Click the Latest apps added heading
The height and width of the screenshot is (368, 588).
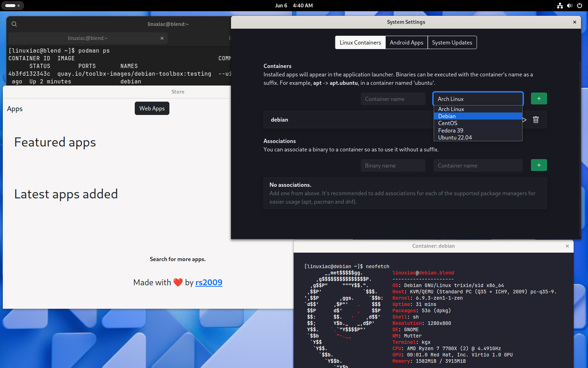(x=66, y=194)
